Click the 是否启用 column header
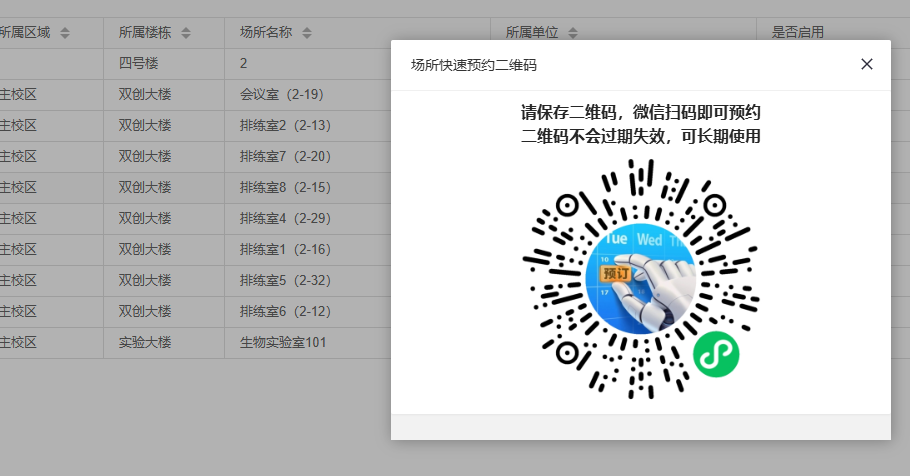Viewport: 910px width, 476px height. [x=797, y=33]
